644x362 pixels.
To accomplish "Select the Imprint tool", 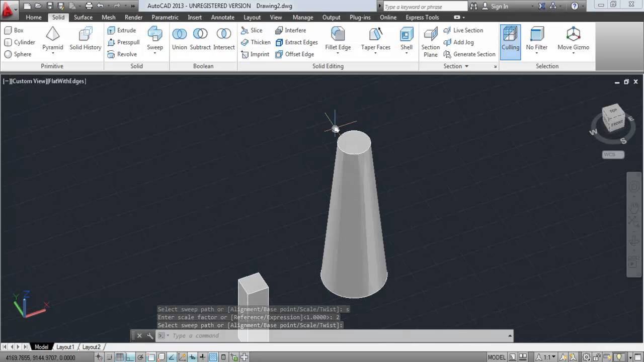I will (255, 54).
